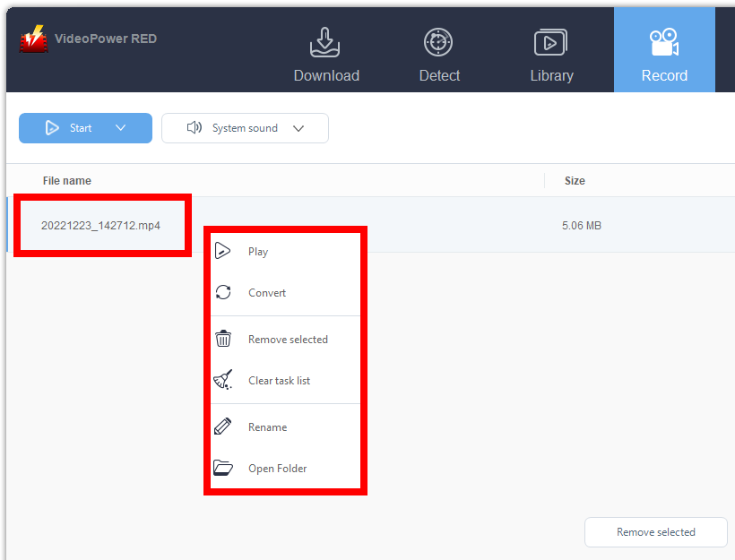
Task: Click the Convert circular arrows icon
Action: tap(223, 292)
